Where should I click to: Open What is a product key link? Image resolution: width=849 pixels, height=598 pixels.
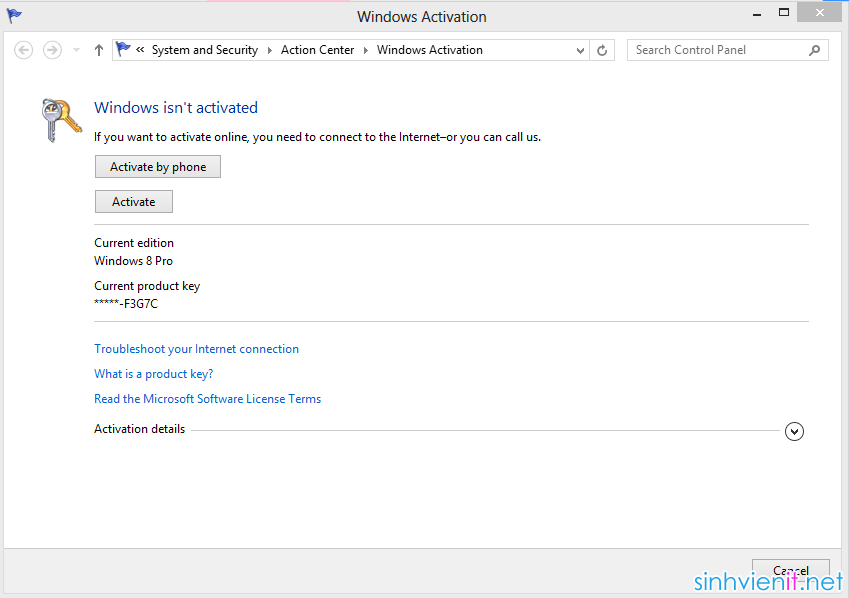click(x=154, y=374)
